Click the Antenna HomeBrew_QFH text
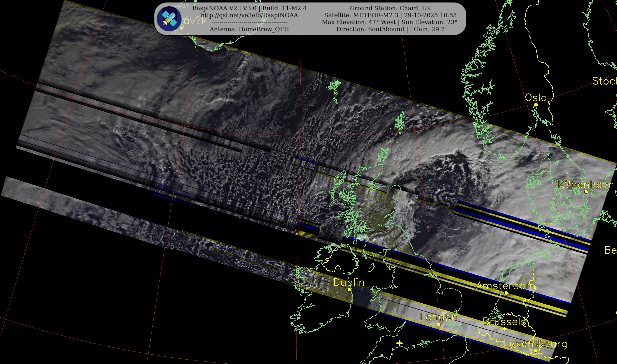This screenshot has width=617, height=364. [249, 29]
